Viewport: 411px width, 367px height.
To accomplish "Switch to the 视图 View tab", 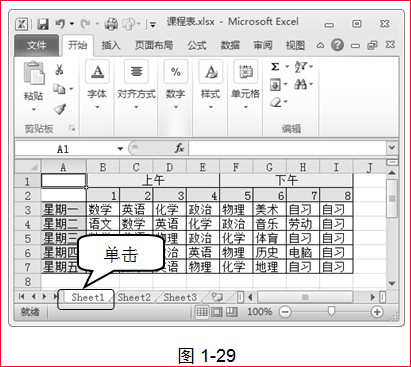I will coord(295,45).
